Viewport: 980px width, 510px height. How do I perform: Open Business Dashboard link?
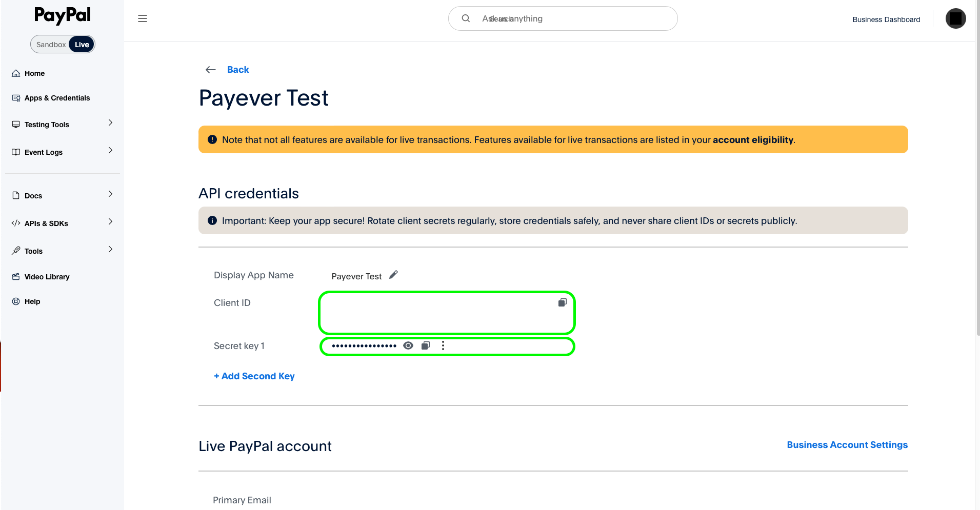tap(886, 19)
